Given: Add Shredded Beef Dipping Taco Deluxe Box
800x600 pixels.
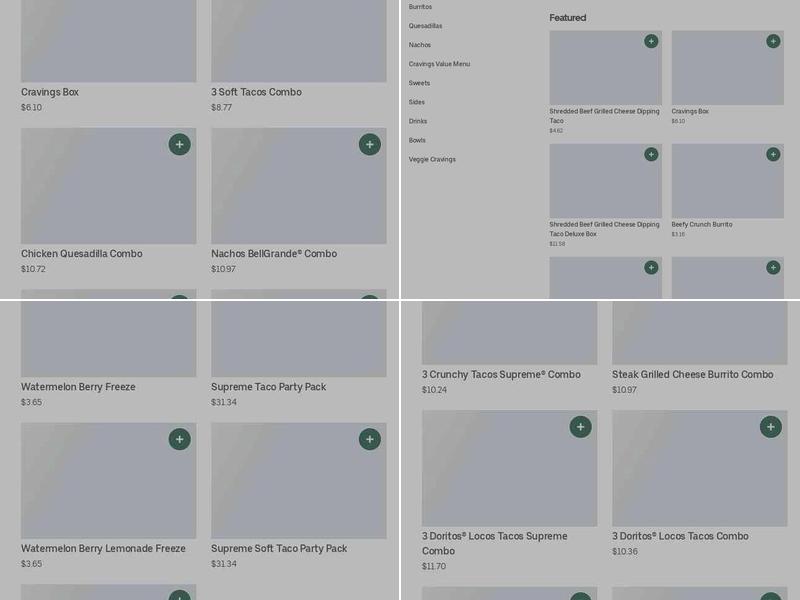Looking at the screenshot, I should click(x=651, y=155).
